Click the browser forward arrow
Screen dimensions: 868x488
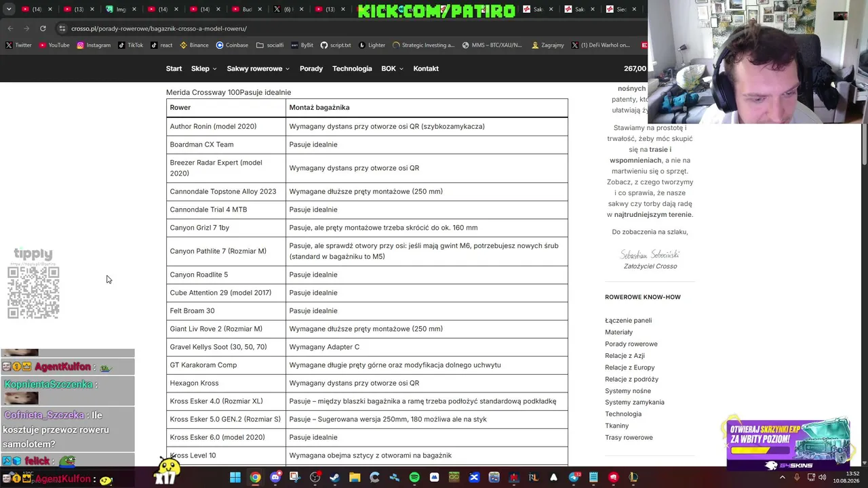[26, 28]
